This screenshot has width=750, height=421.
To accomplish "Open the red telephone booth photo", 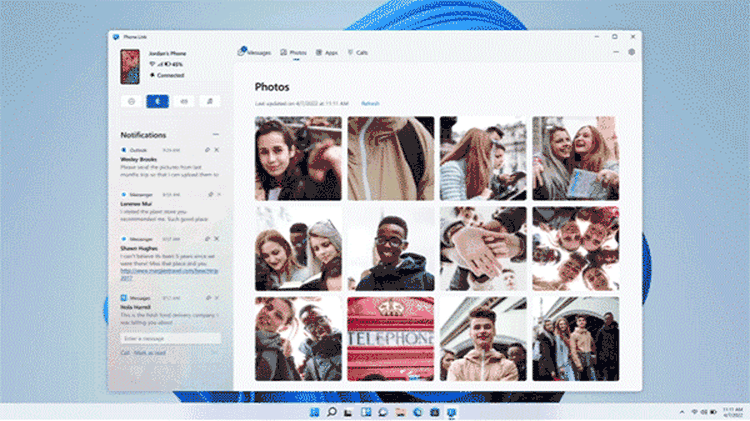I will tap(390, 338).
